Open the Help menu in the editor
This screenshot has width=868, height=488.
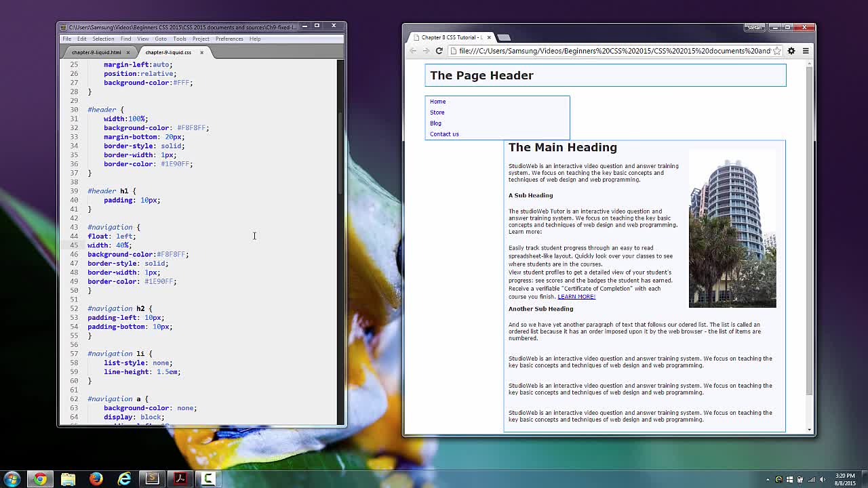click(x=255, y=39)
